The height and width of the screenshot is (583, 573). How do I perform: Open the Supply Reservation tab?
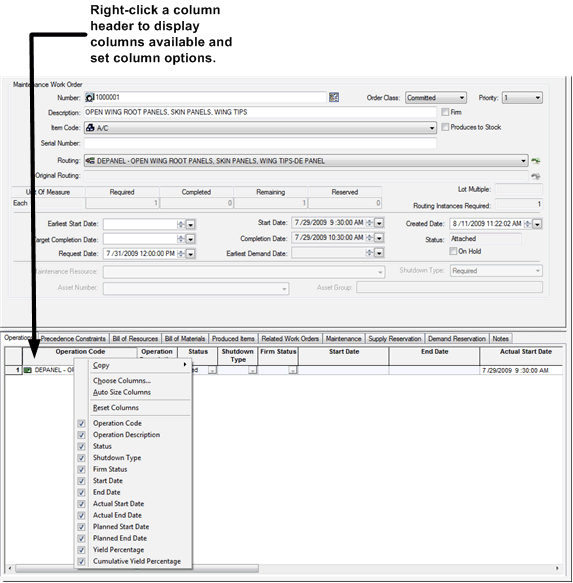[395, 339]
